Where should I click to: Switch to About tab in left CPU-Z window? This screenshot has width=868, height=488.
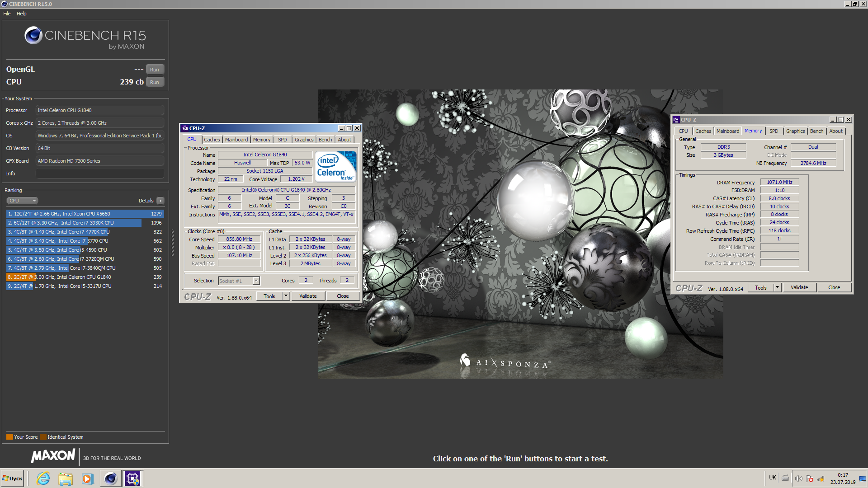[x=344, y=140]
